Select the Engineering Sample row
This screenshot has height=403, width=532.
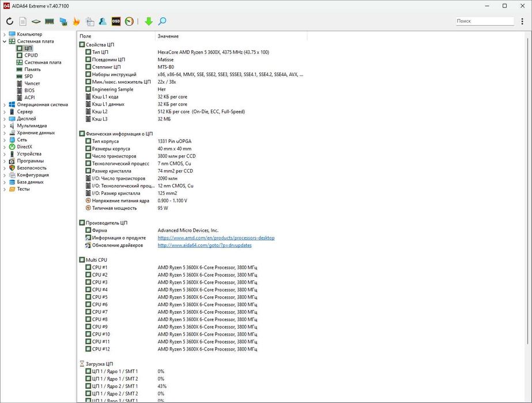tap(194, 89)
